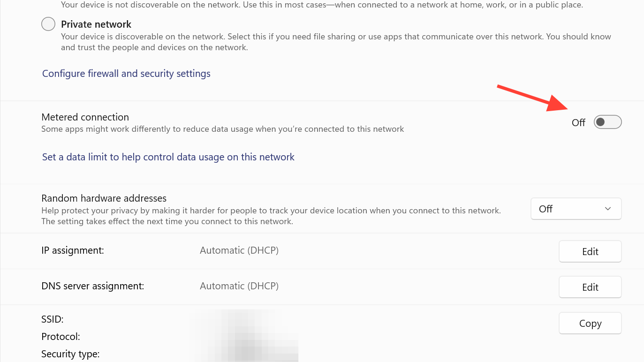
Task: Click the Security type label
Action: pyautogui.click(x=70, y=354)
